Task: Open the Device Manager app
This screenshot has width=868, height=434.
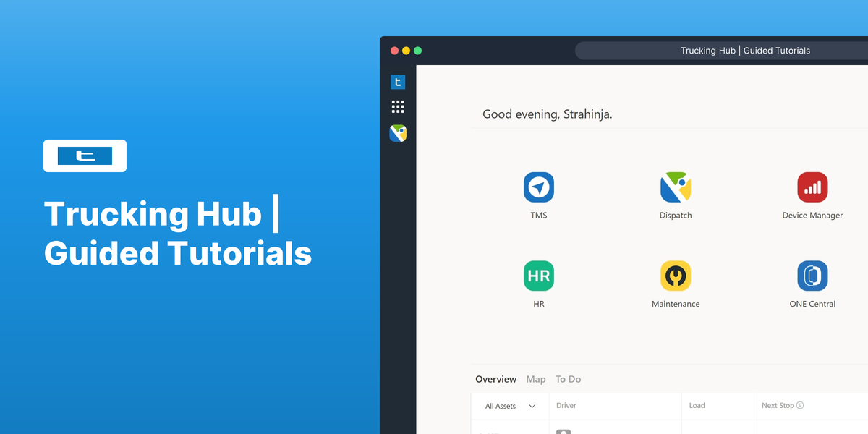Action: [812, 188]
